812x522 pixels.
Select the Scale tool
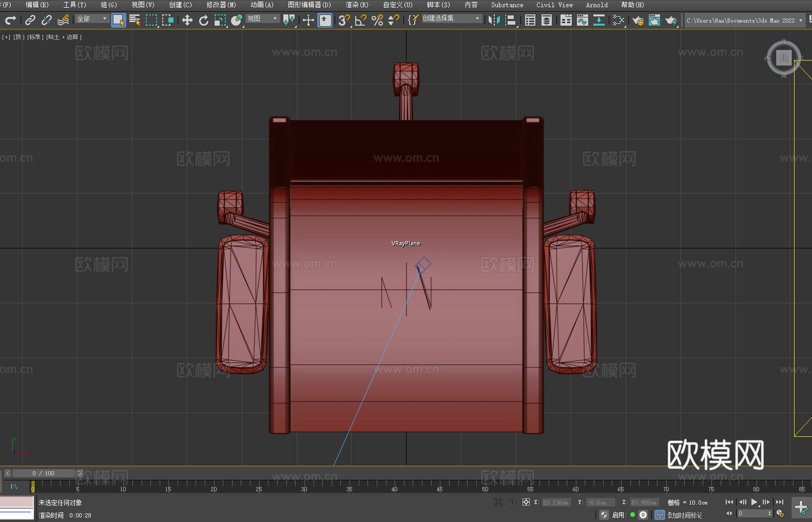click(x=220, y=20)
